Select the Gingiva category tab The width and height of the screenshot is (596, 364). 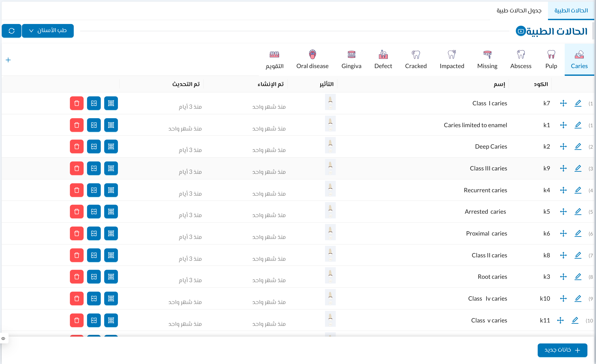[x=351, y=60]
